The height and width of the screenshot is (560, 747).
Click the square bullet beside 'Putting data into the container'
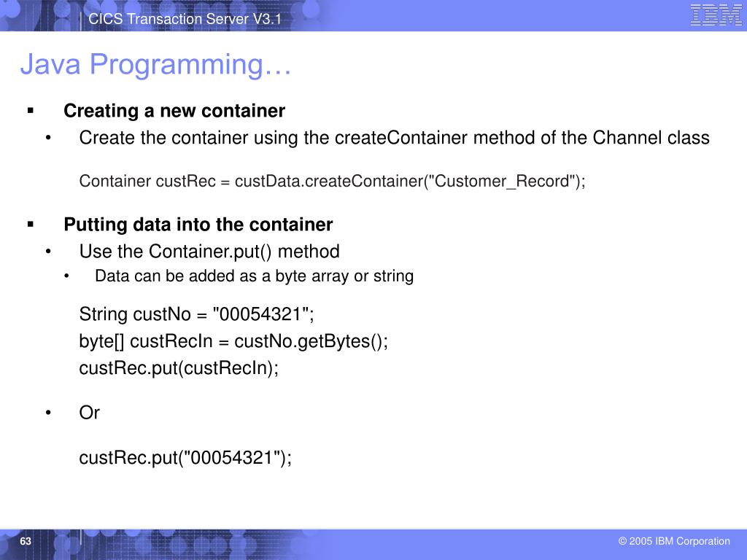[31, 225]
